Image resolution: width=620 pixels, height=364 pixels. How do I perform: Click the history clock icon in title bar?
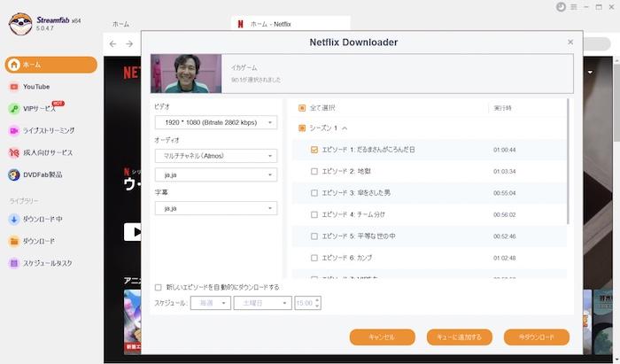[561, 7]
